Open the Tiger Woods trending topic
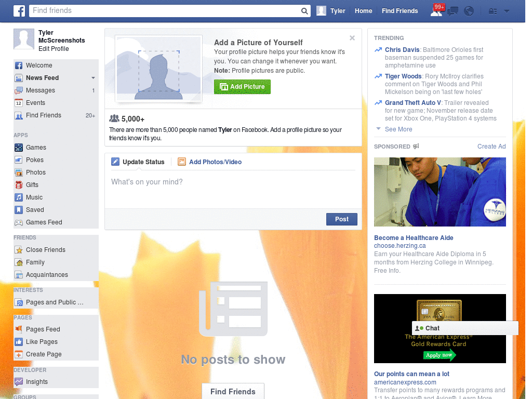 pyautogui.click(x=403, y=76)
